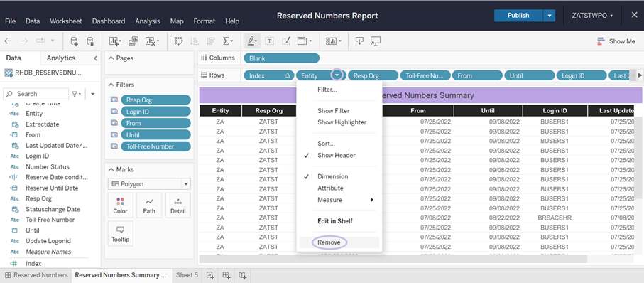Viewport: 644px width, 283px height.
Task: Click the Fit view icon
Action: coord(305,41)
